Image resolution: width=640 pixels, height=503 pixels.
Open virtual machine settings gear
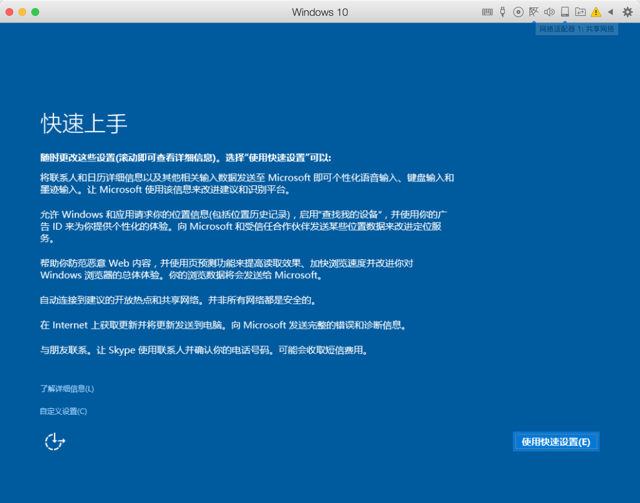coord(628,12)
